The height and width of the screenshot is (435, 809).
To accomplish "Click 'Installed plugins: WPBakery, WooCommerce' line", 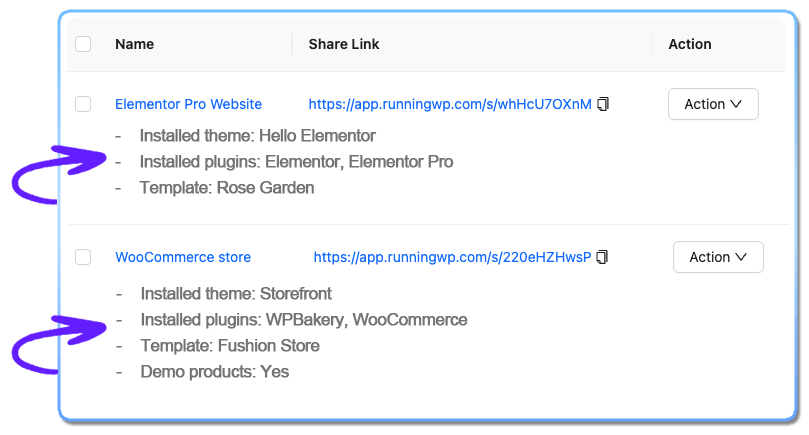I will click(304, 320).
